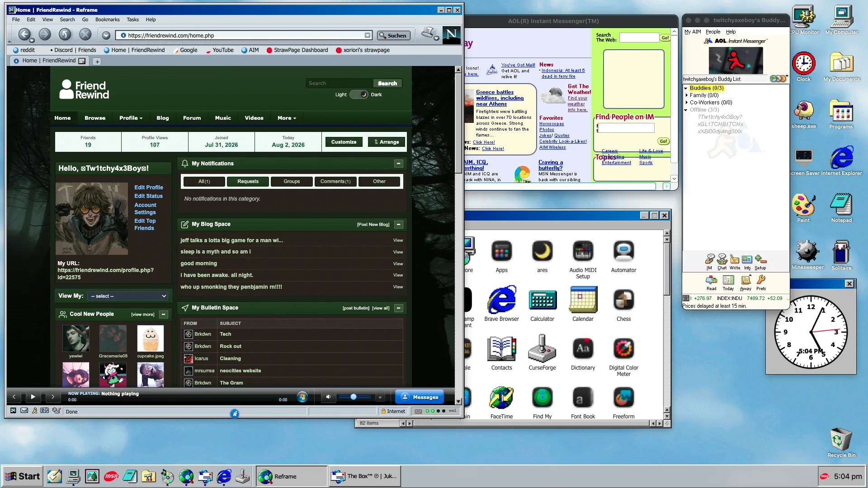Collapse the My Bulletin Space panel
This screenshot has width=868, height=488.
pos(398,308)
